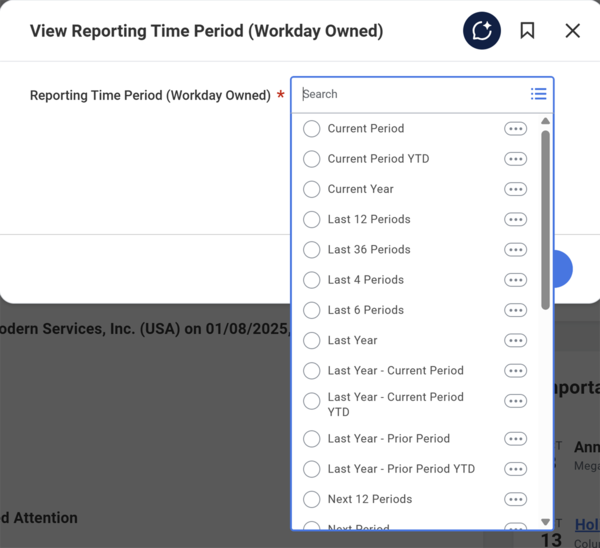Open the prompt list icon in the search field
The image size is (600, 548).
[x=538, y=94]
